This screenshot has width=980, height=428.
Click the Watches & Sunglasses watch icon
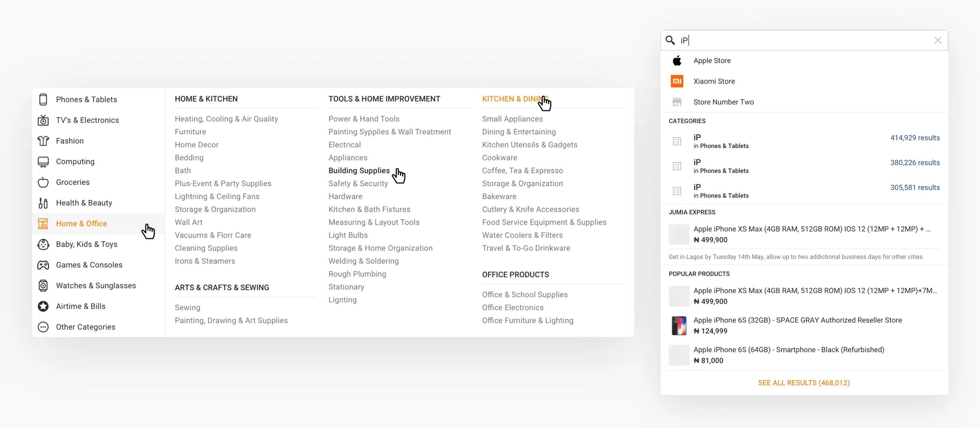(x=43, y=286)
